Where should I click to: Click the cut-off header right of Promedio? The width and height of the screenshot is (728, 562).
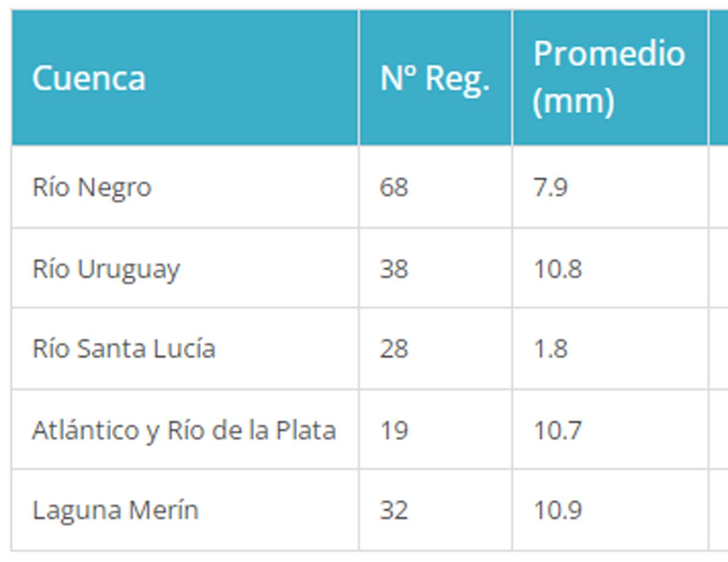pos(719,78)
